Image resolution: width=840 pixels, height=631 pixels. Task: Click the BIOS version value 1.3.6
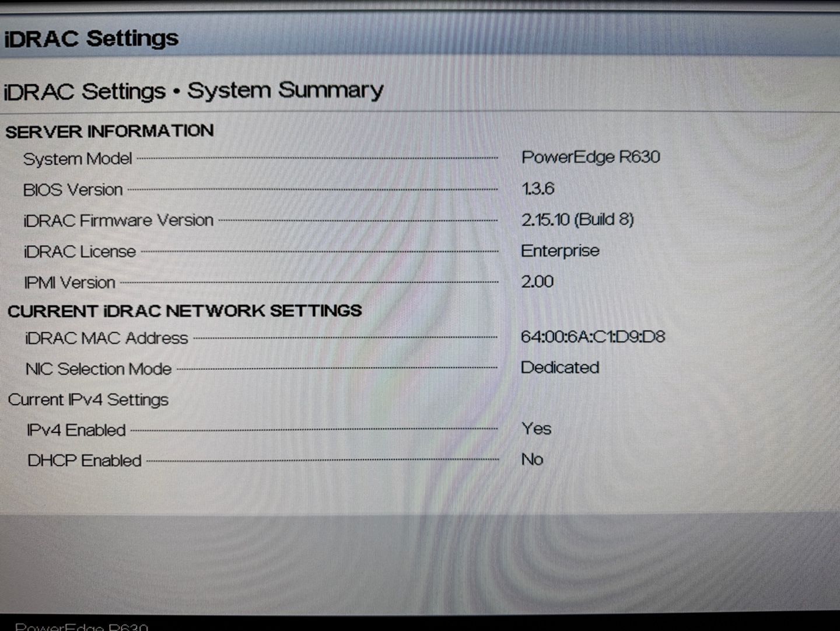tap(537, 189)
